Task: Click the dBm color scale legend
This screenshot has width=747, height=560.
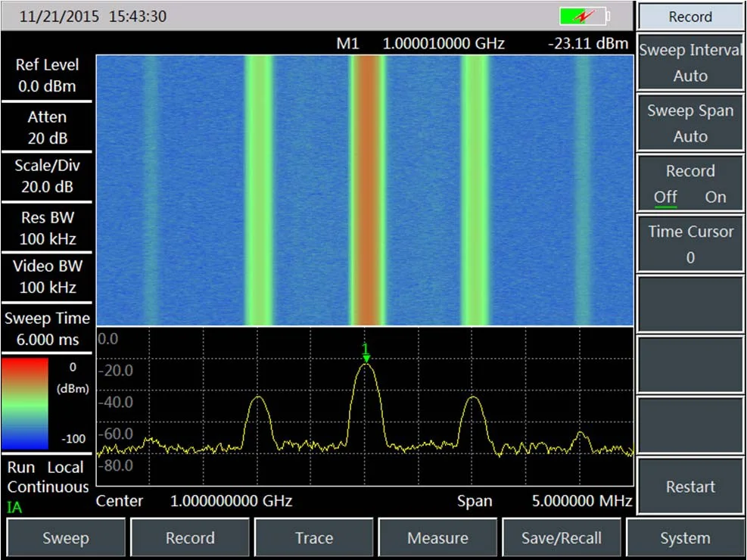Action: (x=25, y=403)
